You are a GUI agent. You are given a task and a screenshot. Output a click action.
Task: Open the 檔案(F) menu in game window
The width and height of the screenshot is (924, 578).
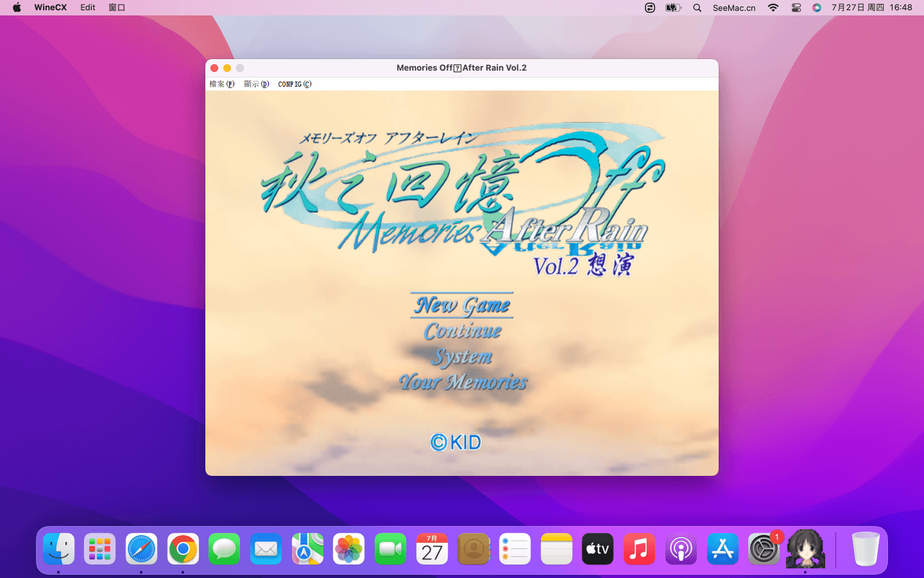222,84
